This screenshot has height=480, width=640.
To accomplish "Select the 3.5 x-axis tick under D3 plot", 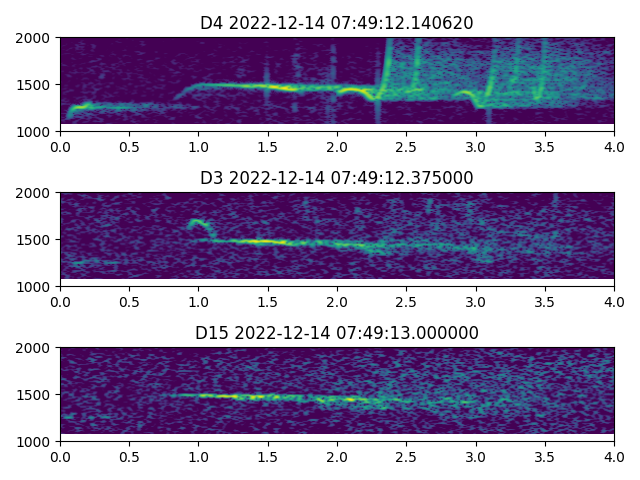I will (x=545, y=301).
